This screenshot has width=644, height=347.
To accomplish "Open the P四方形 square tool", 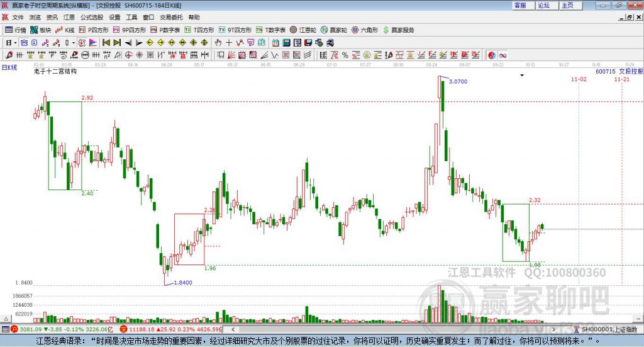I will [x=94, y=30].
